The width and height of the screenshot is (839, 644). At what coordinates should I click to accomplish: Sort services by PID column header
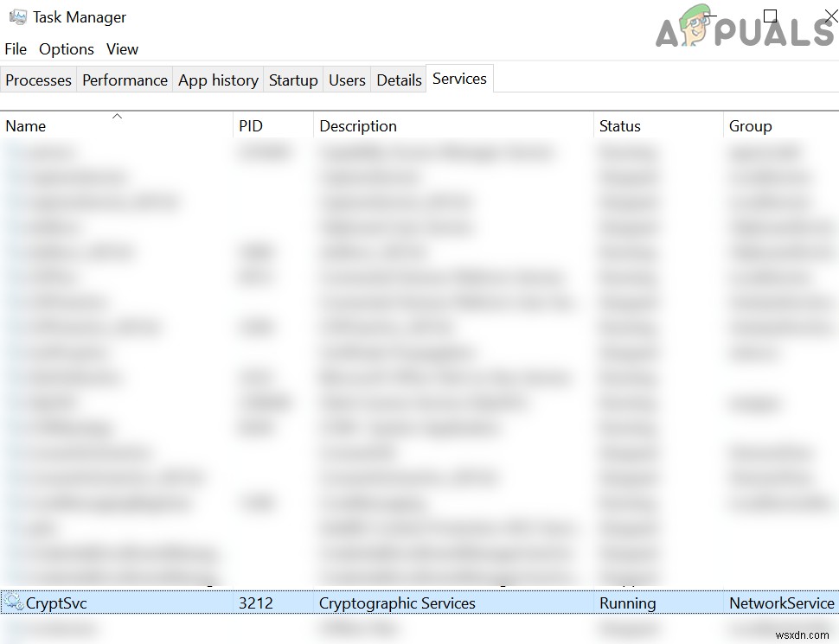click(272, 125)
